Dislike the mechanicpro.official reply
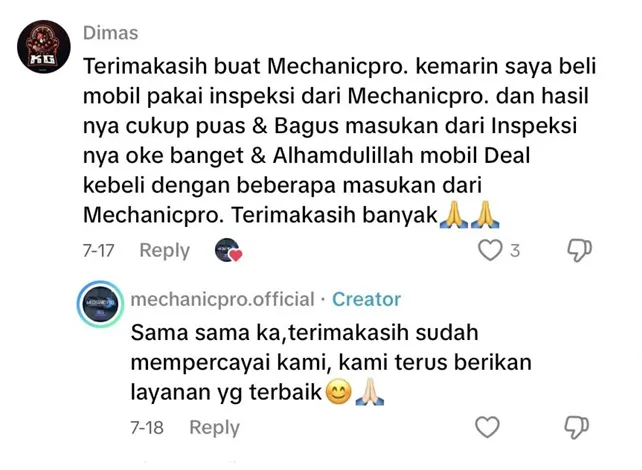 (577, 427)
